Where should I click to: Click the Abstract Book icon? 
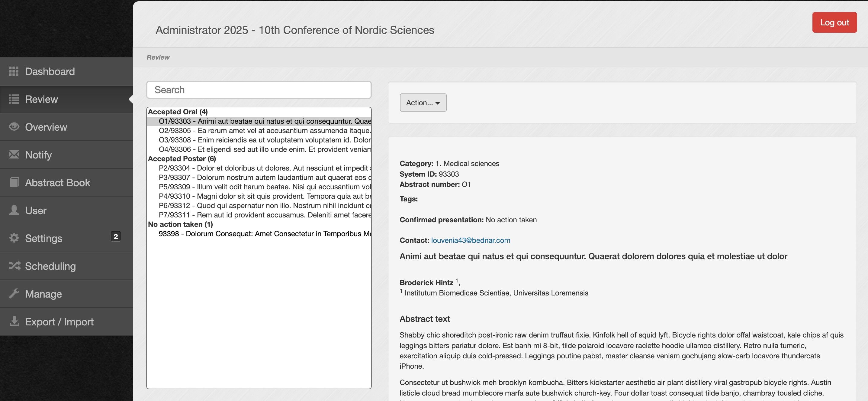point(14,182)
